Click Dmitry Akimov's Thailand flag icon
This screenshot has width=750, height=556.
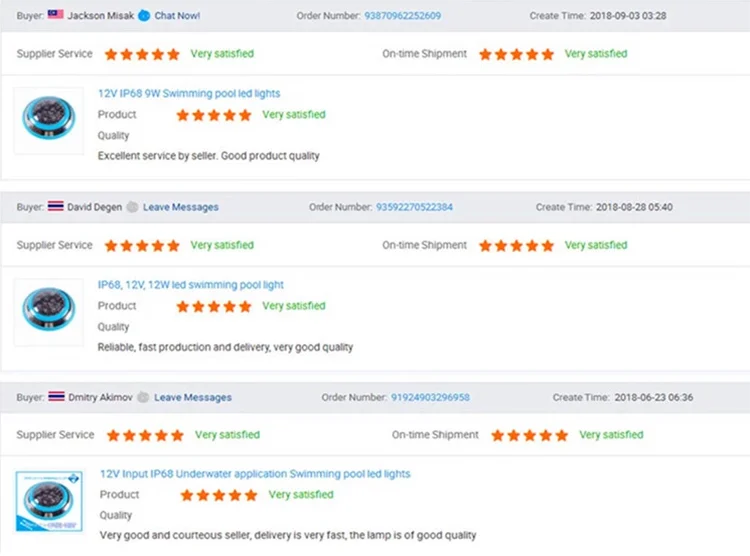tap(56, 397)
